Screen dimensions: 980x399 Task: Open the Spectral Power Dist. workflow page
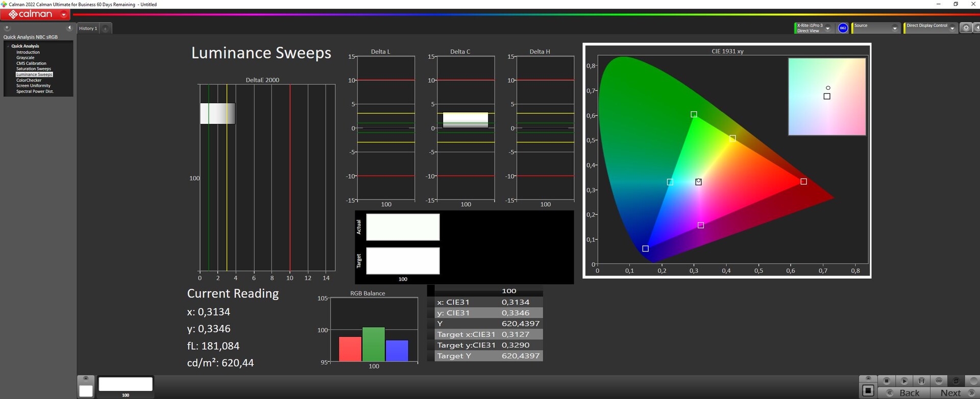[x=35, y=91]
